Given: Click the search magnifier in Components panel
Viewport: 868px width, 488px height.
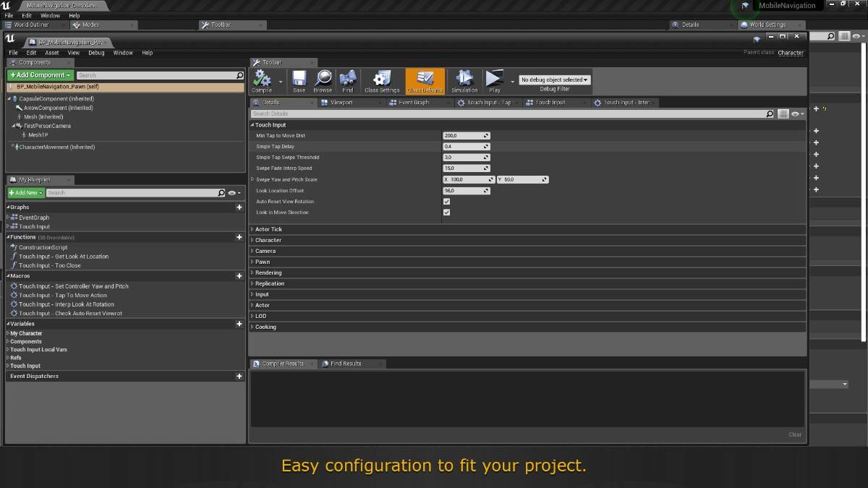Looking at the screenshot, I should click(x=240, y=75).
